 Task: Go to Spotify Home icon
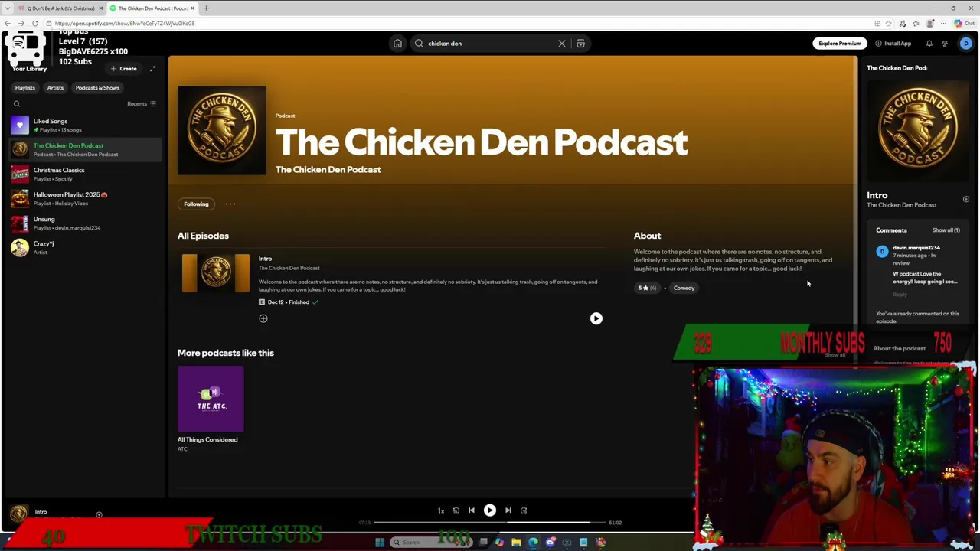397,44
